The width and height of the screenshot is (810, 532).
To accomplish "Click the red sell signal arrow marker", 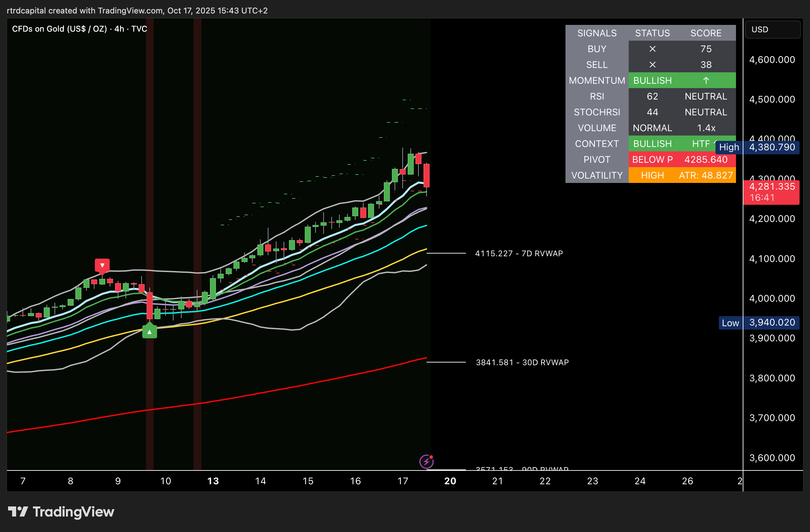I will [x=102, y=265].
